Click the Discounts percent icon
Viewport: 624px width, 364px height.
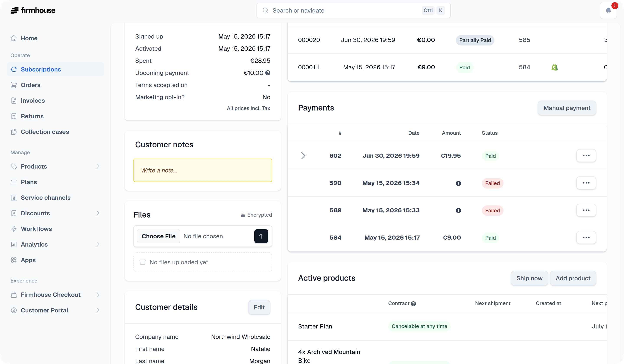pyautogui.click(x=14, y=213)
